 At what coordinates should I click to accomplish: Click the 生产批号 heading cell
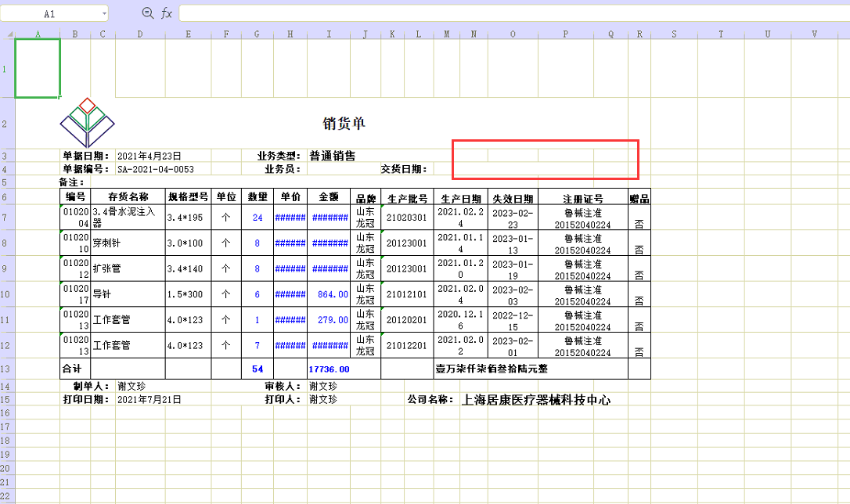407,198
